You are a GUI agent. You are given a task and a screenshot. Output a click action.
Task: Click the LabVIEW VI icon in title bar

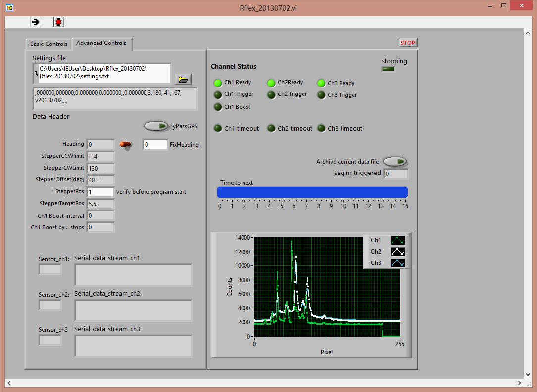coord(9,7)
